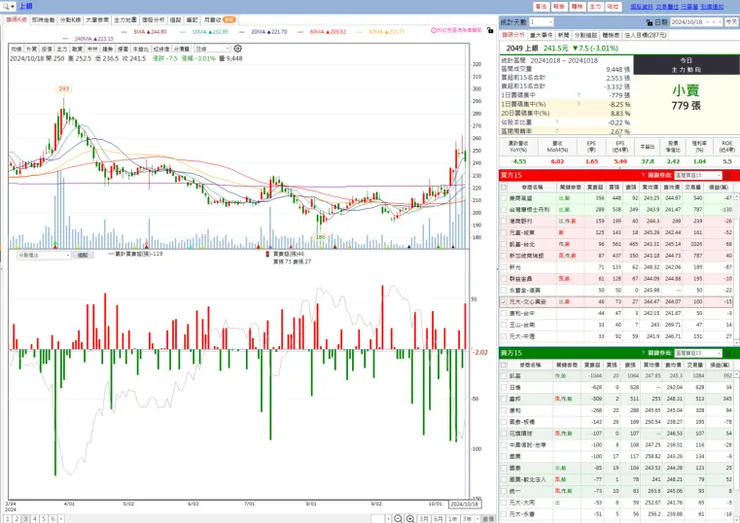Select the 凱基 row in 賣方15 list

tap(618, 376)
